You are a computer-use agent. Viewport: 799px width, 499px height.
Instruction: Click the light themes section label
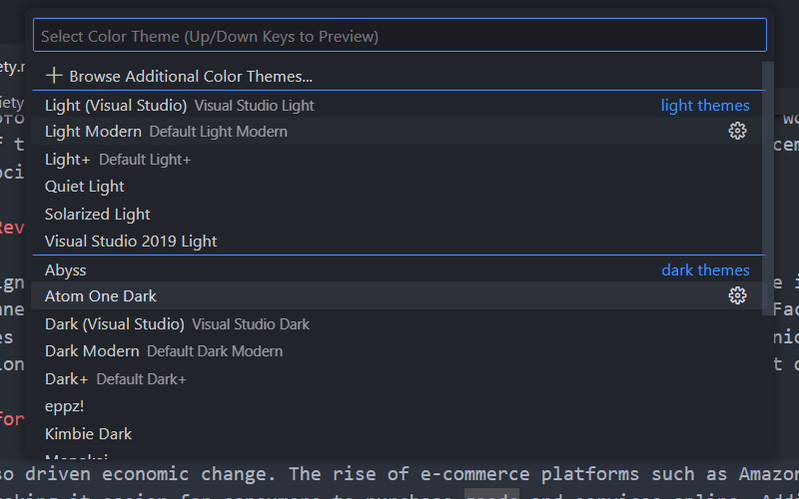tap(705, 105)
